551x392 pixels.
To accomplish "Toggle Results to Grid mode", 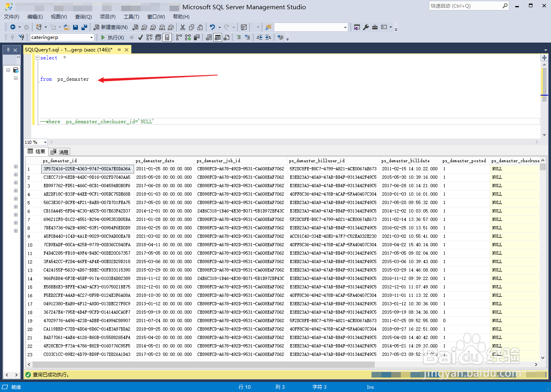I will (x=218, y=37).
